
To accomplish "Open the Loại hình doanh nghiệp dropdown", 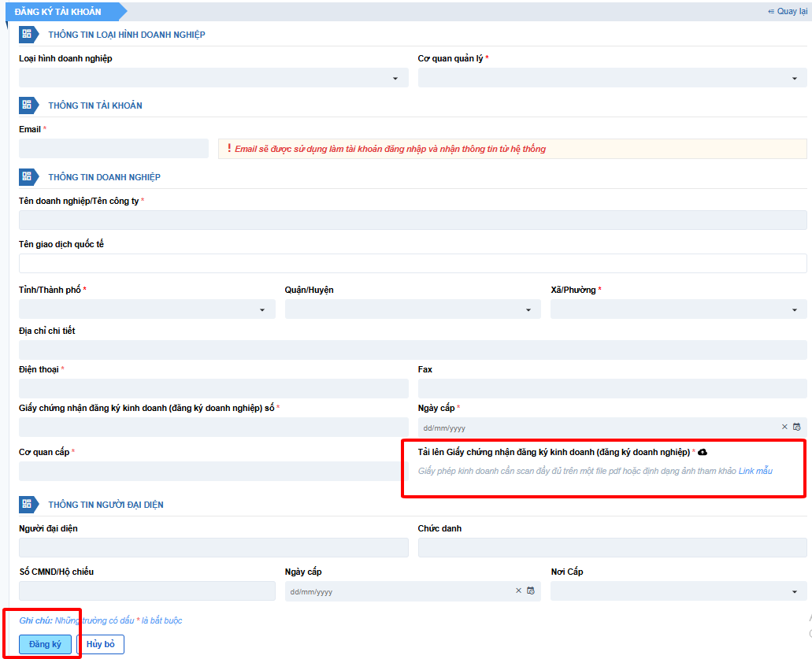I will [213, 78].
